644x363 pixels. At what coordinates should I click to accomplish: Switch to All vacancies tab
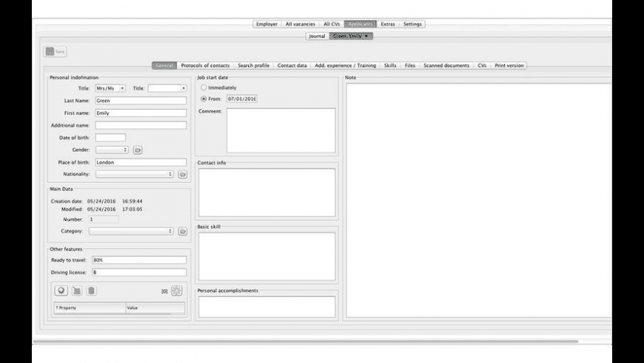click(x=301, y=24)
